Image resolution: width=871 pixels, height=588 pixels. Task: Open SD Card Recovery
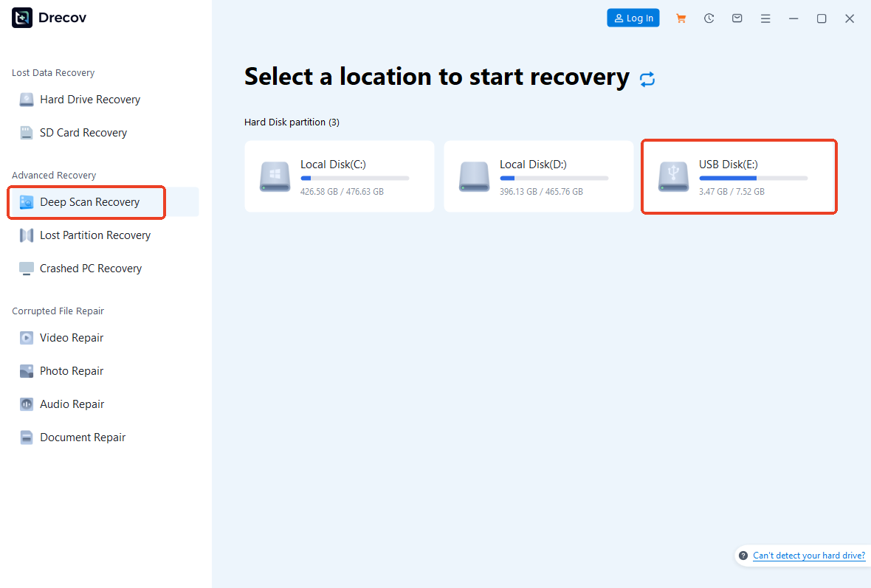(x=81, y=132)
